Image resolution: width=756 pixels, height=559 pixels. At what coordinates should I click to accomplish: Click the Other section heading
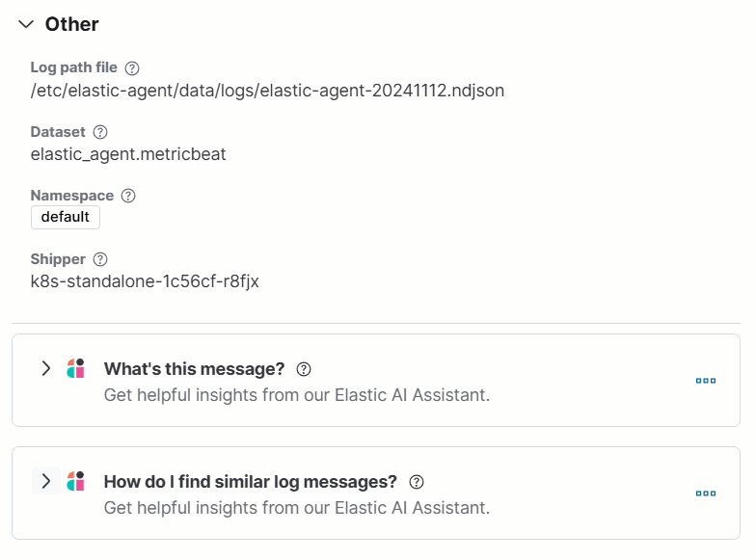tap(72, 24)
